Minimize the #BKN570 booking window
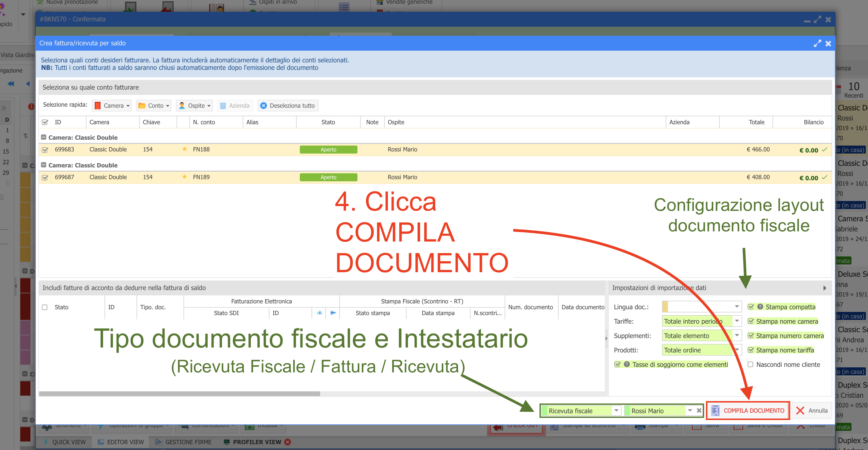The width and height of the screenshot is (868, 450). tap(807, 21)
